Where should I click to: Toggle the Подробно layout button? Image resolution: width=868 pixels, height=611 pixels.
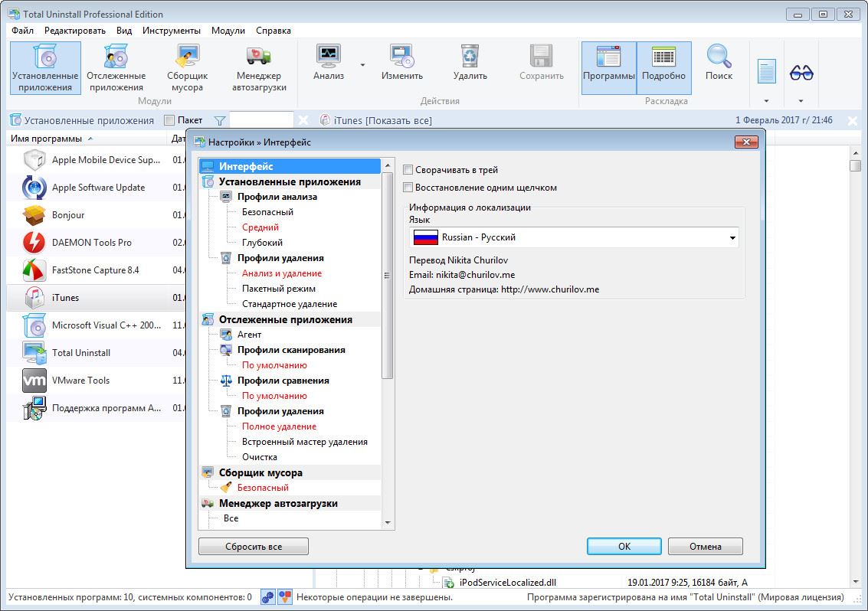coord(663,67)
